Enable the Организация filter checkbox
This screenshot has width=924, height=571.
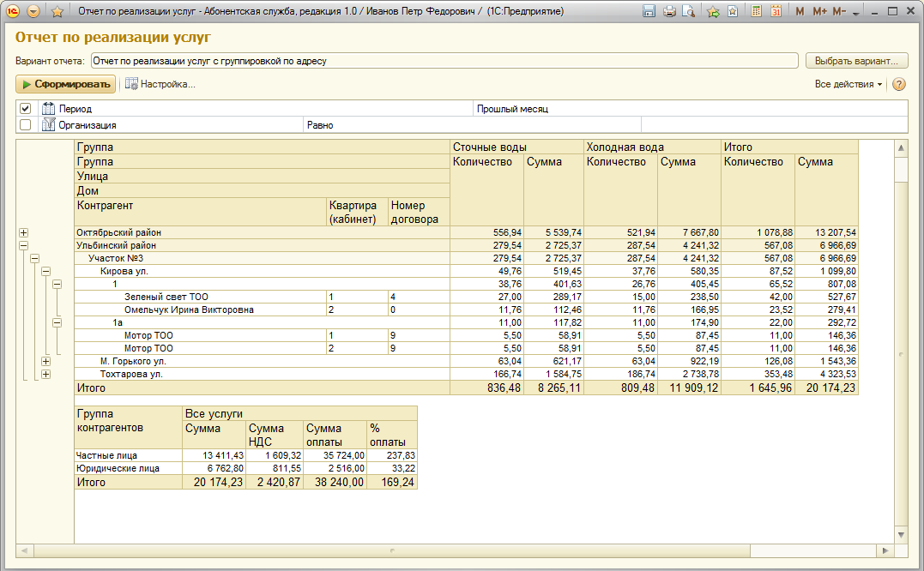coord(26,124)
